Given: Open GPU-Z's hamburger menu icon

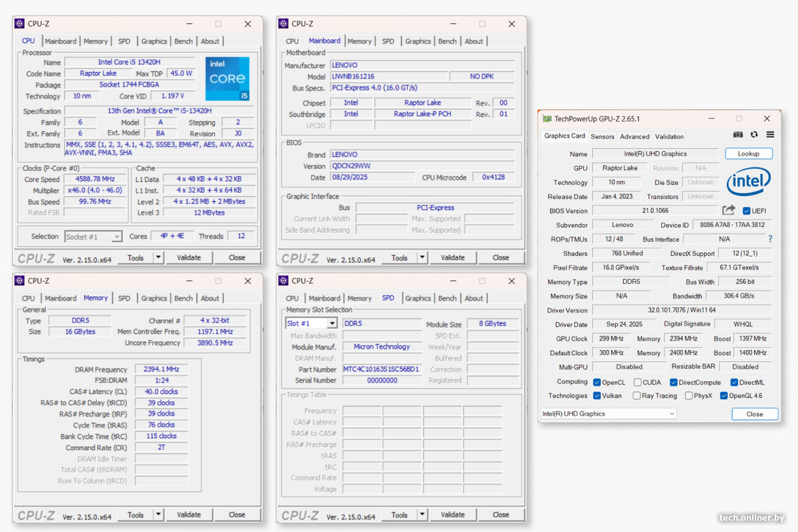Looking at the screenshot, I should [769, 134].
